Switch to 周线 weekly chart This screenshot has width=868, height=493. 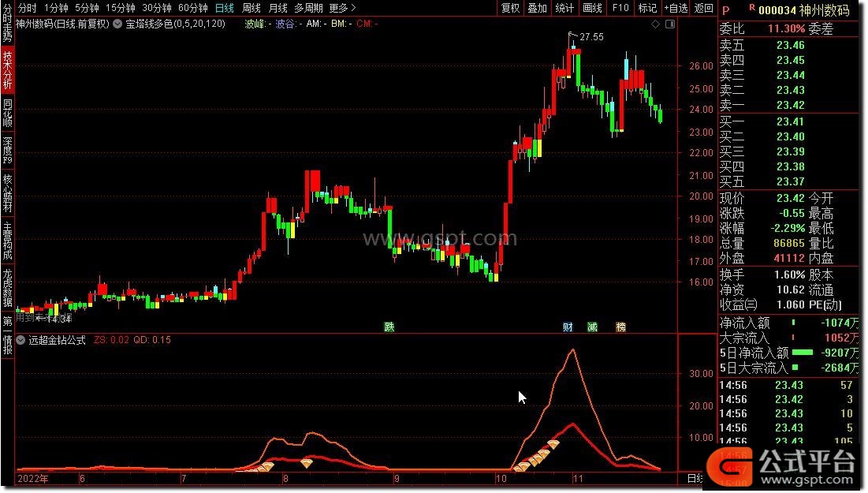[251, 8]
